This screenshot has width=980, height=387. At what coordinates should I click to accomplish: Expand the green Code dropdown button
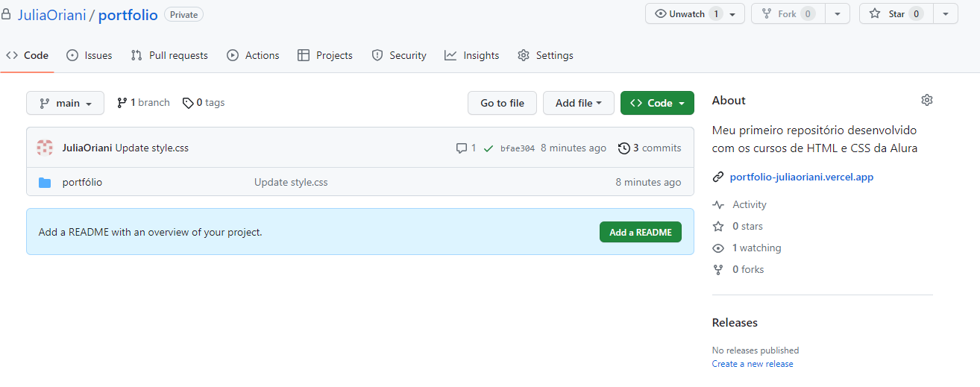657,103
